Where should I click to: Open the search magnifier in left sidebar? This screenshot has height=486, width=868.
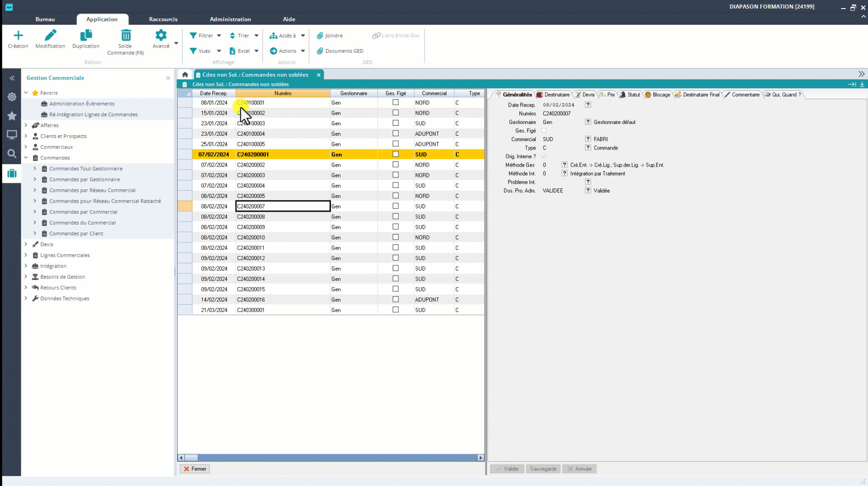(x=12, y=154)
